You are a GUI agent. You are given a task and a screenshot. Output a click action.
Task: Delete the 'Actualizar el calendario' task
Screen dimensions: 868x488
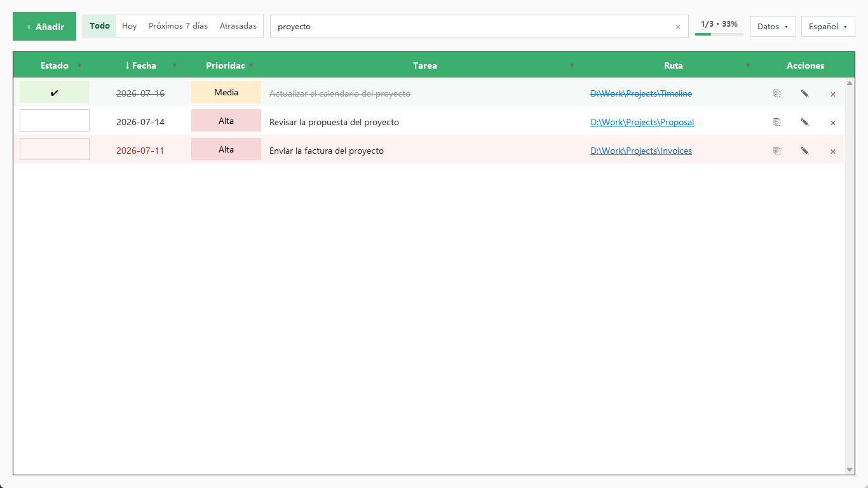[x=832, y=94]
